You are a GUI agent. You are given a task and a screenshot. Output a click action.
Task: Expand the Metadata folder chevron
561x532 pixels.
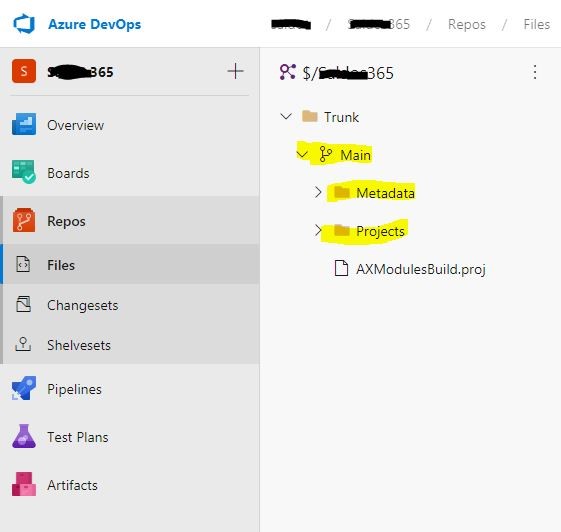(318, 192)
